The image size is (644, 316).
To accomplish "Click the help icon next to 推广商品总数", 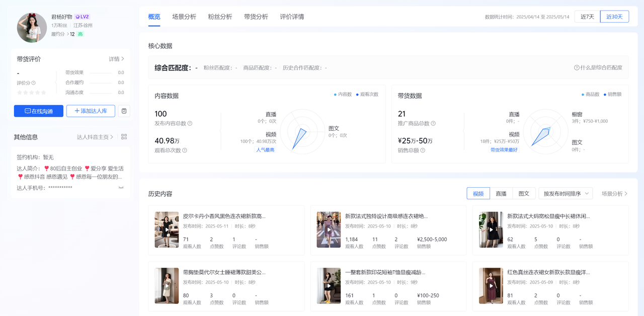I will (x=433, y=123).
